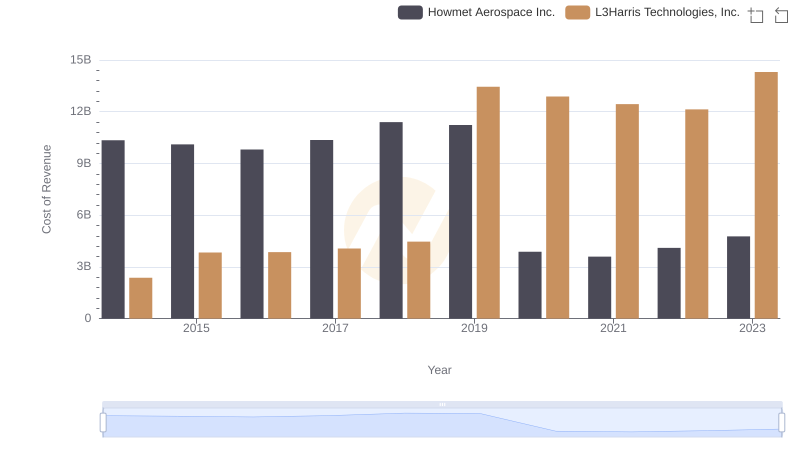Click the 2017 L3Harris bar
800x461 pixels.
click(x=349, y=284)
